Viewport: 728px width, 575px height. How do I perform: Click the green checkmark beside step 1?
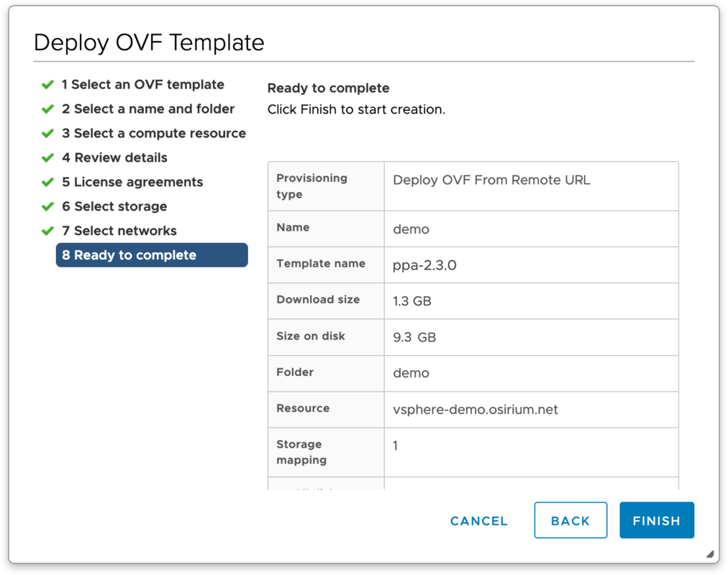(x=47, y=85)
